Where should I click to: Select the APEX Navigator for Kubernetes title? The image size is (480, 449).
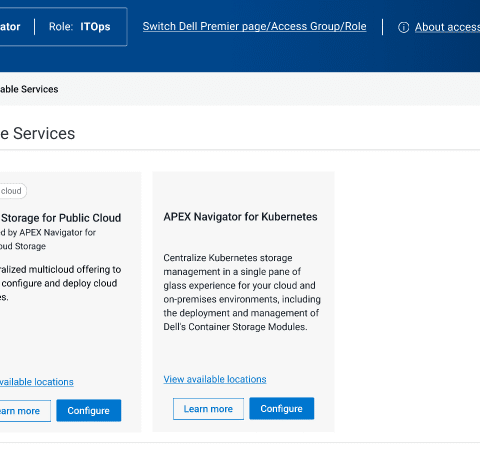(240, 217)
